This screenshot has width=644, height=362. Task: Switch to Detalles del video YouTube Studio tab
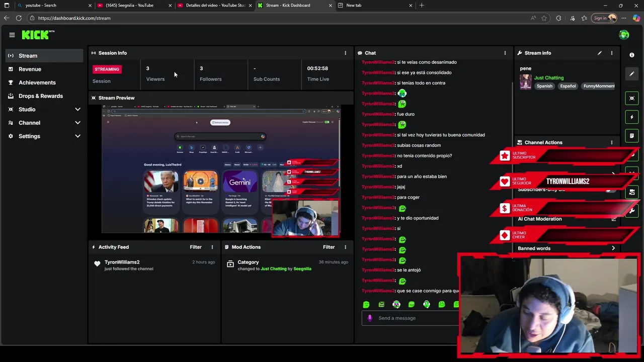(214, 5)
